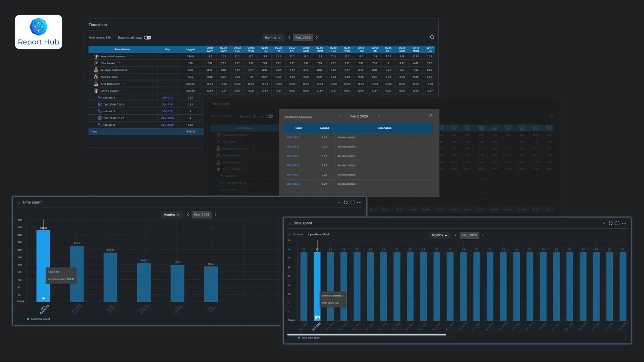Viewport: 644px width, 362px height.
Task: Open Months dropdown in Iryna Balandiukh chart
Action: click(x=439, y=235)
